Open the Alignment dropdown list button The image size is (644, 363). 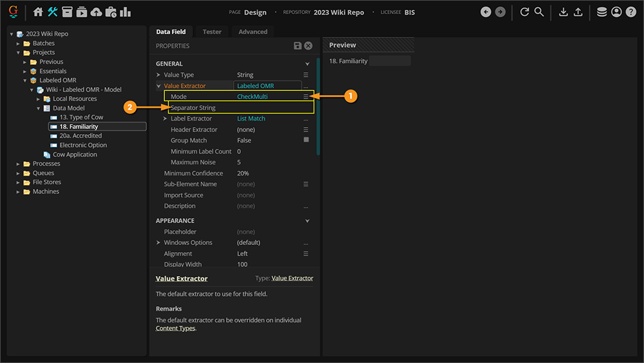click(x=306, y=253)
